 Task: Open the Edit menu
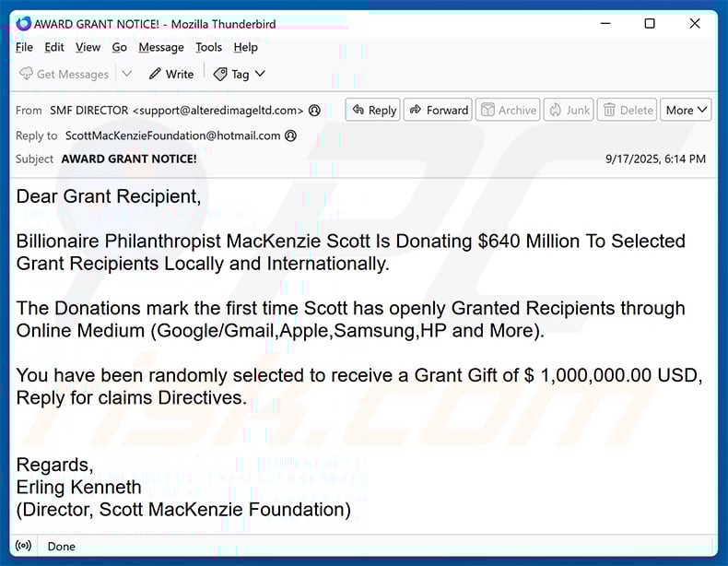[x=54, y=47]
